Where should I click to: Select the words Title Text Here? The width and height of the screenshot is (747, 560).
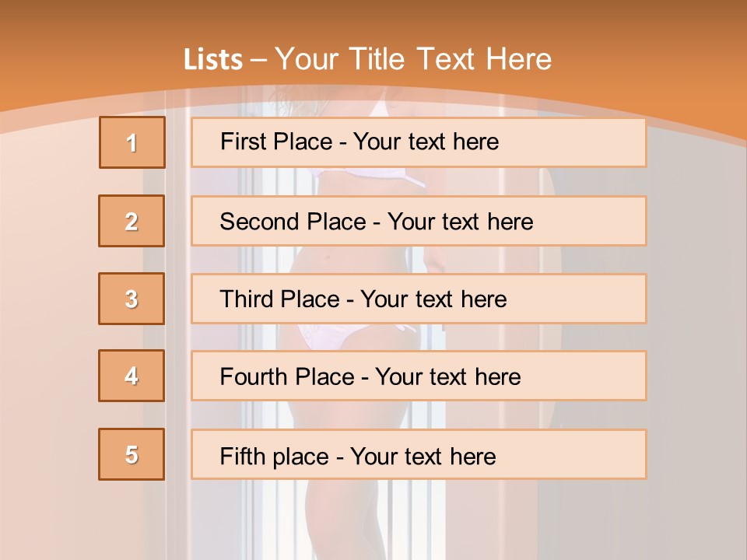pos(451,59)
